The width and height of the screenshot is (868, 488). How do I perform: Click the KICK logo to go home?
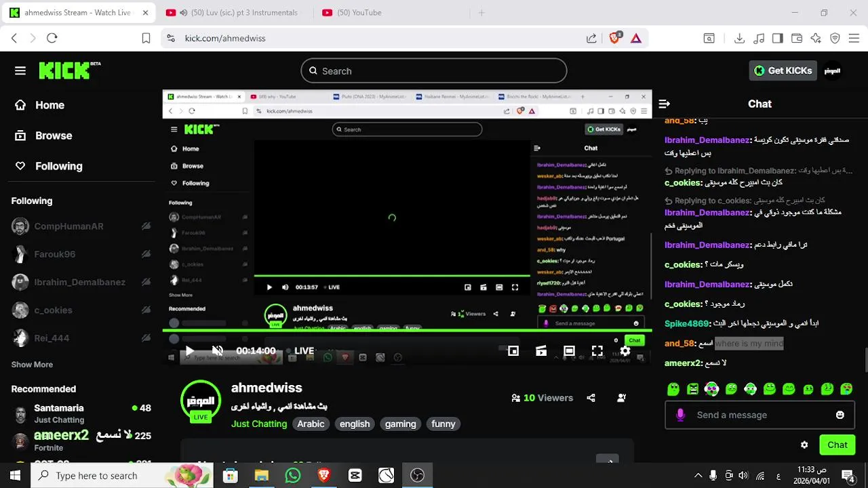tap(69, 70)
